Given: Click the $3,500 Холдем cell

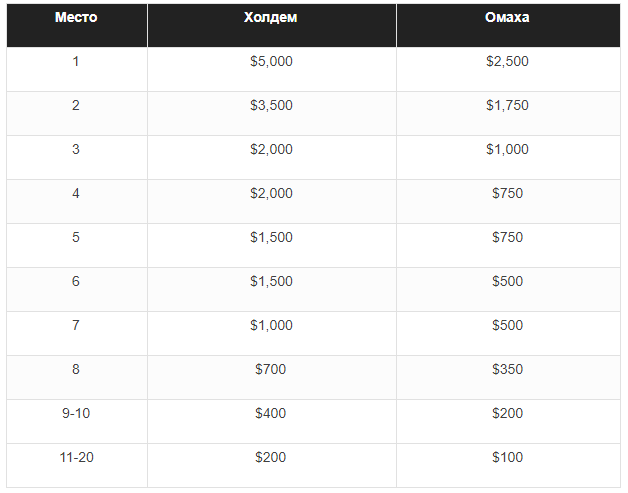Looking at the screenshot, I should 271,105.
